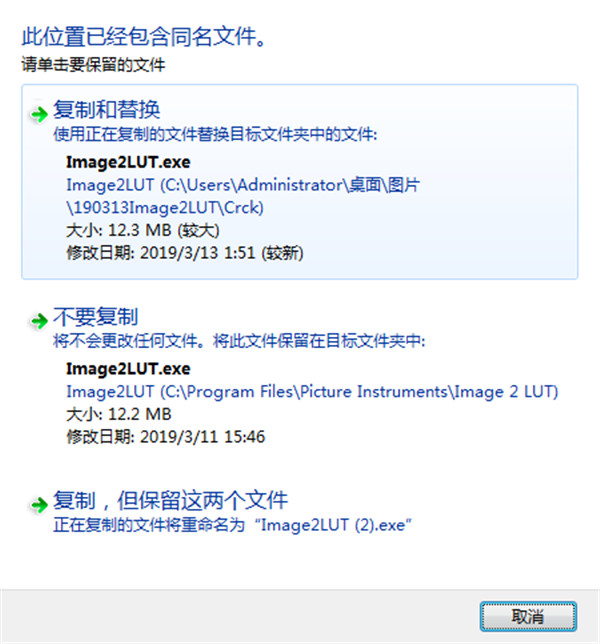Click description 使用正在复制的文件替换目标文件夹中的文件
This screenshot has width=600, height=644.
coord(215,134)
